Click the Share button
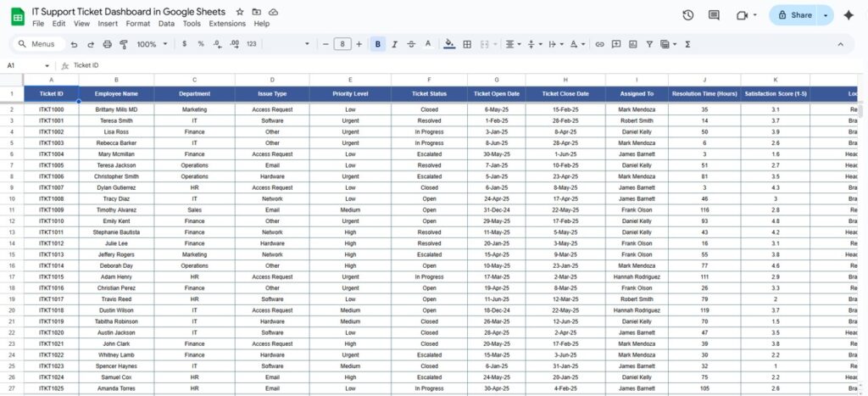The height and width of the screenshot is (396, 868). (x=794, y=15)
